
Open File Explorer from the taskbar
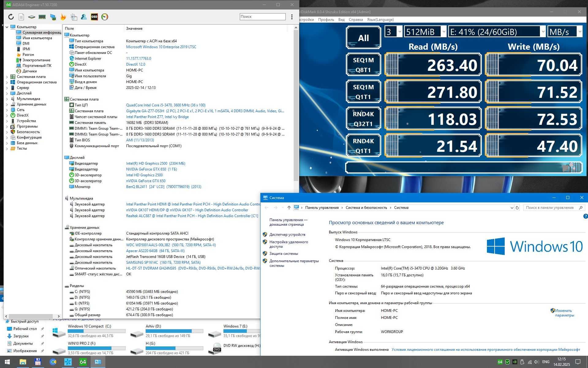pyautogui.click(x=23, y=362)
